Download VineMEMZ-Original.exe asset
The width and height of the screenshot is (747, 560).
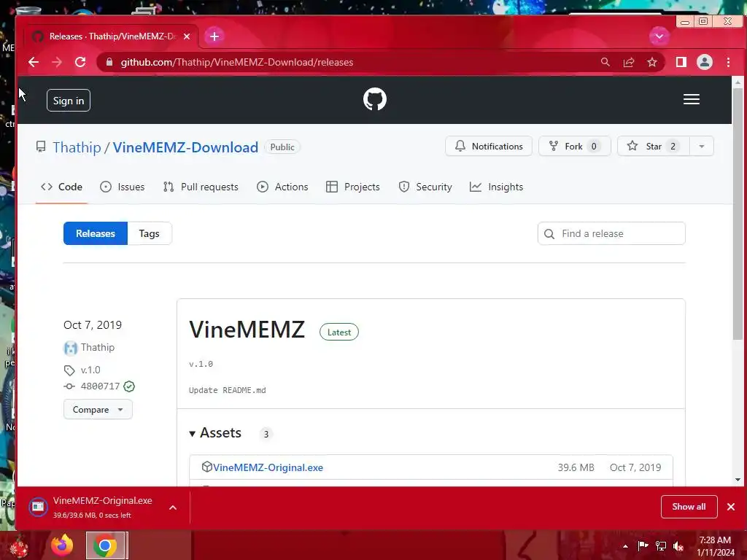(268, 467)
